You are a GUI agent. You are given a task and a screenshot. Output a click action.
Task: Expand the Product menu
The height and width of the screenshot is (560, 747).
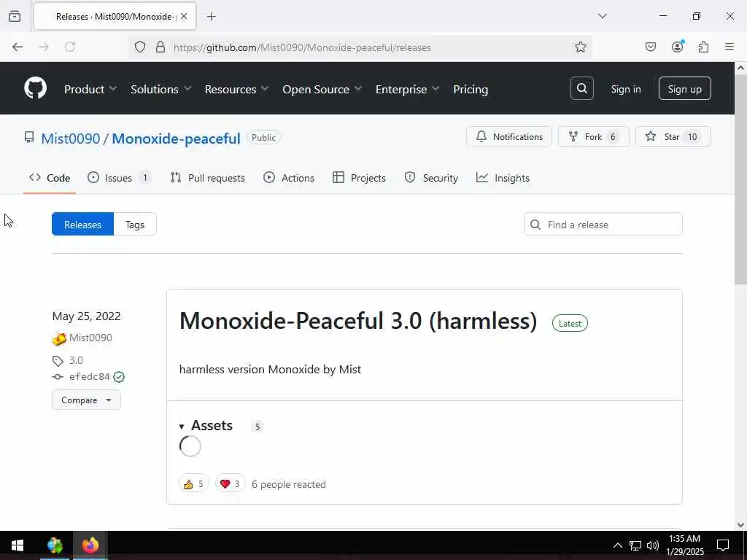pos(90,89)
